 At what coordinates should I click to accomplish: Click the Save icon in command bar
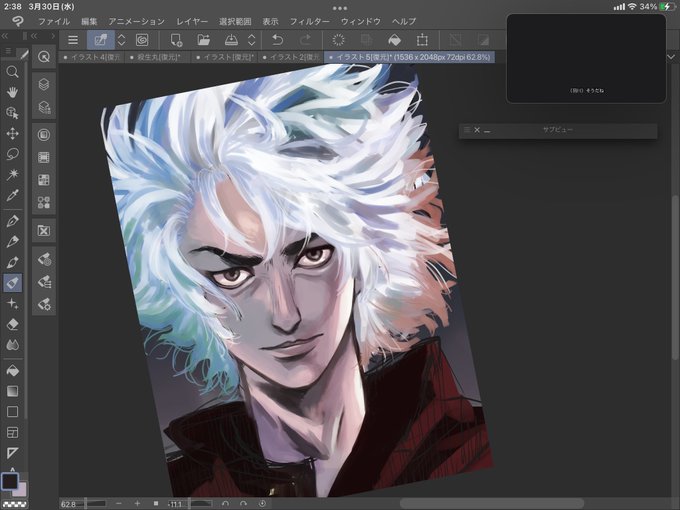(x=231, y=40)
